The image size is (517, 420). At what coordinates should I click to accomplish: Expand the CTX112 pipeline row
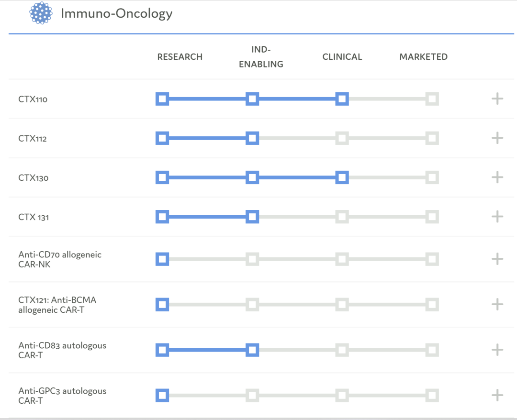[497, 138]
